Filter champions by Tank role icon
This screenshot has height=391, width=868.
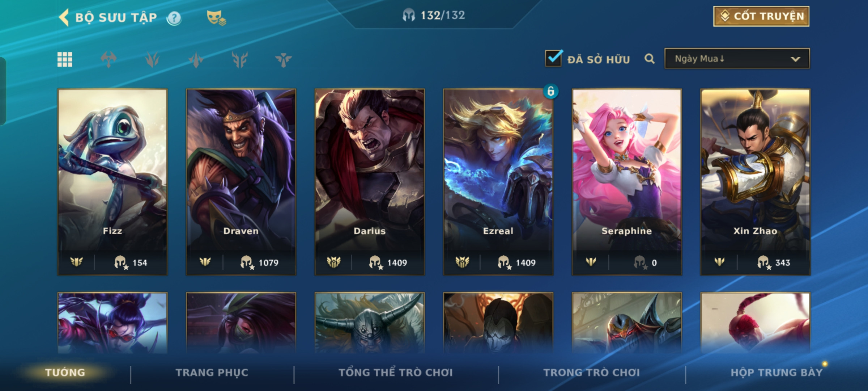239,59
